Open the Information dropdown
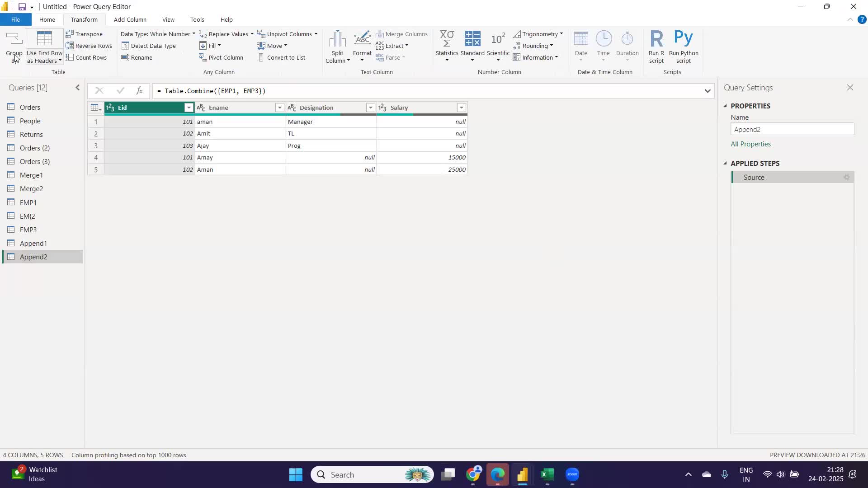 535,57
